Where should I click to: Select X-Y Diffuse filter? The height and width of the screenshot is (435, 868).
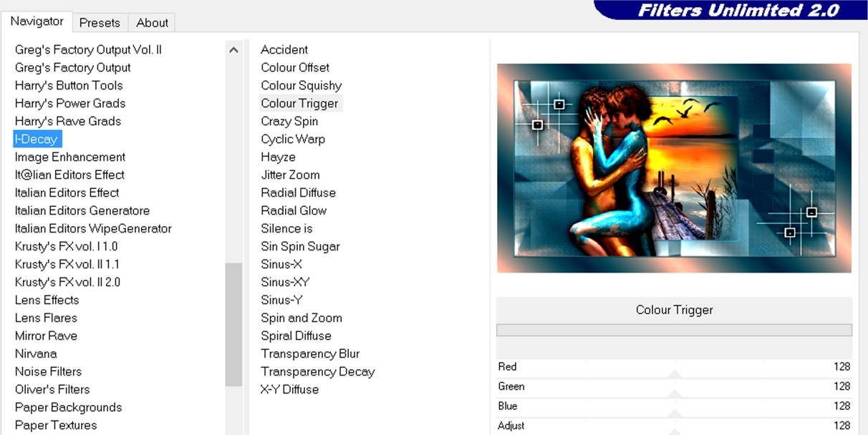(289, 389)
